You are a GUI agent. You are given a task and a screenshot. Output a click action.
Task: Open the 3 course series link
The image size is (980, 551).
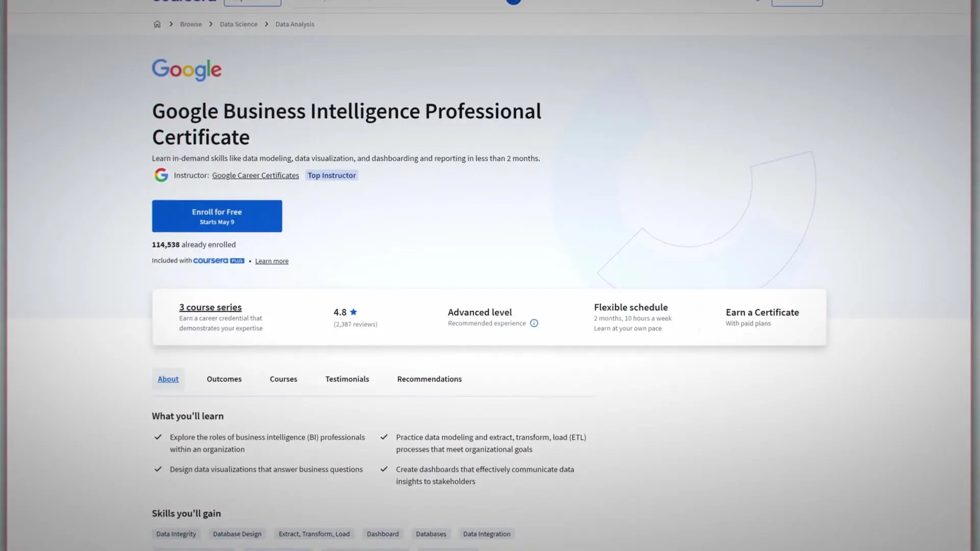210,307
